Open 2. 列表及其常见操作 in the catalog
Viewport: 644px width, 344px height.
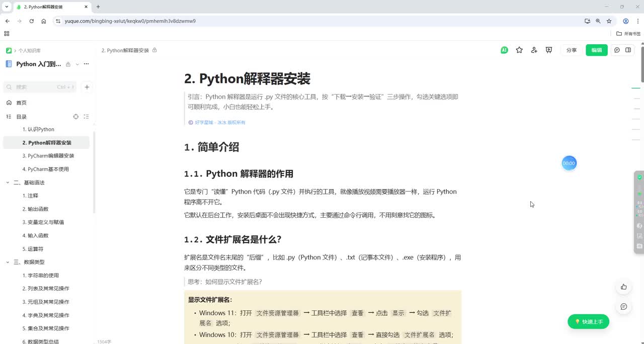pos(46,289)
